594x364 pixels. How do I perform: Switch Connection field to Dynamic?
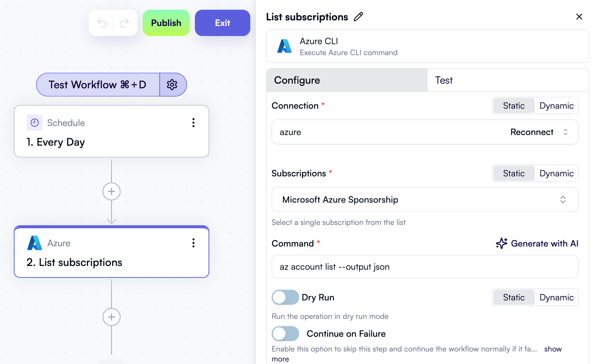(x=556, y=106)
